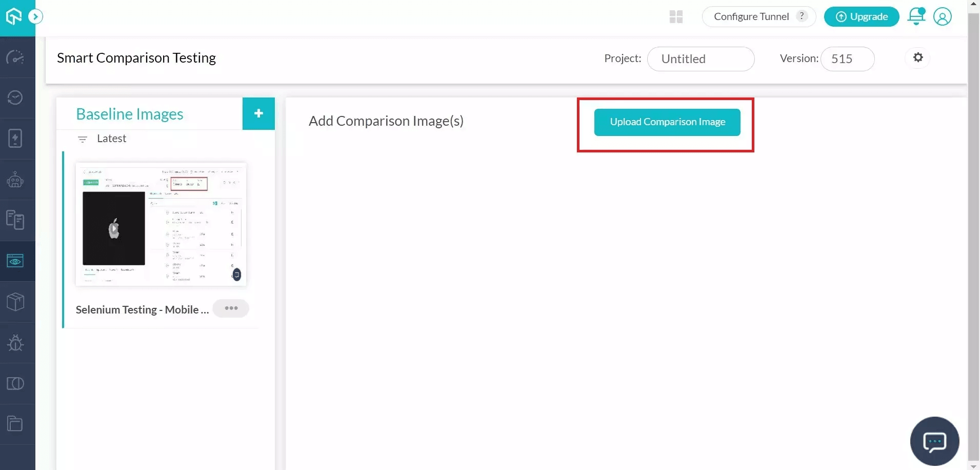Open the Version 515 selector
This screenshot has width=980, height=470.
tap(847, 58)
